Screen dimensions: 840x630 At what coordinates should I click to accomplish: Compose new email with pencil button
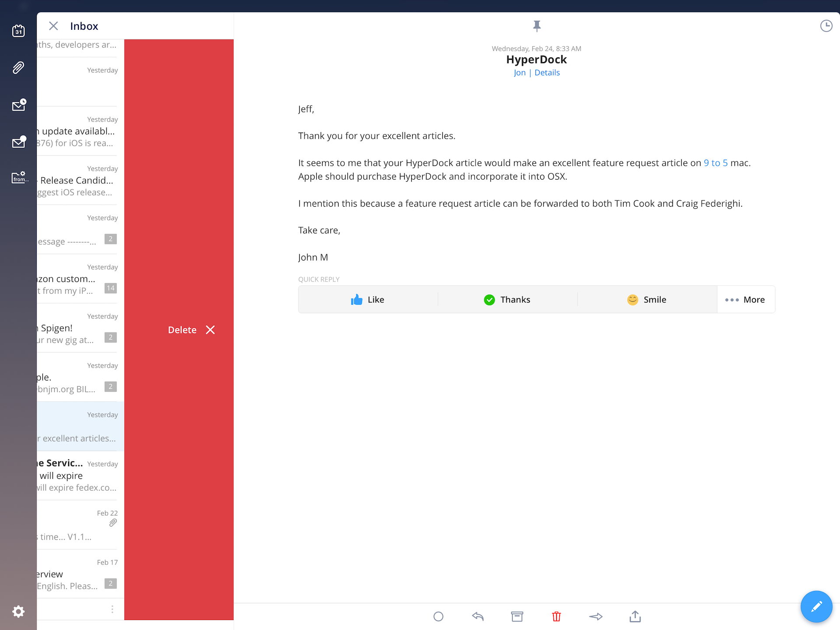[x=816, y=606]
